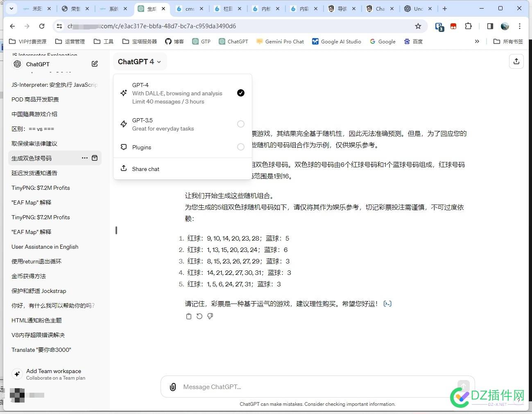Open the 取保候审法律建议 chat
The image size is (532, 414).
click(x=55, y=144)
